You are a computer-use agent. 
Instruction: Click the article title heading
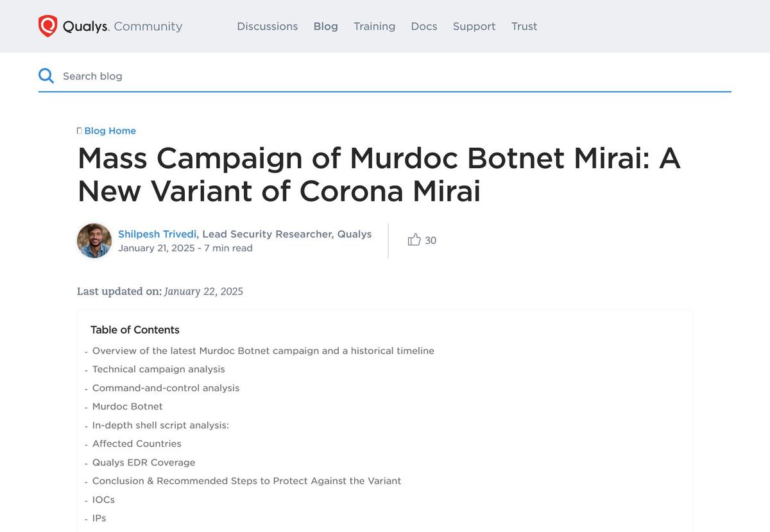pos(379,175)
